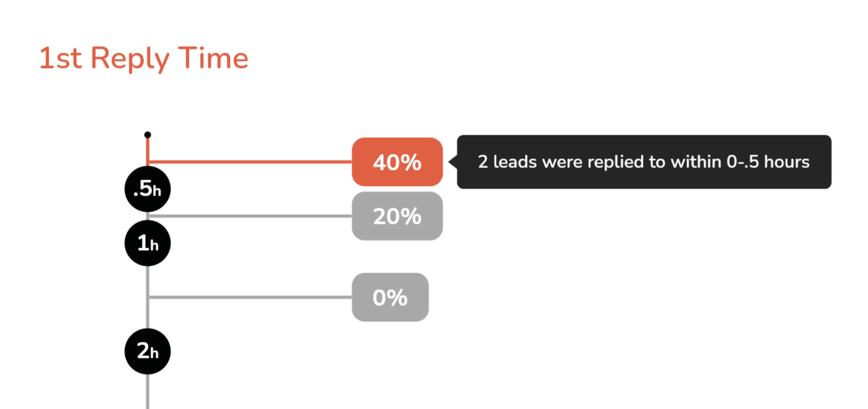Click the 2h timeline marker

[x=147, y=351]
